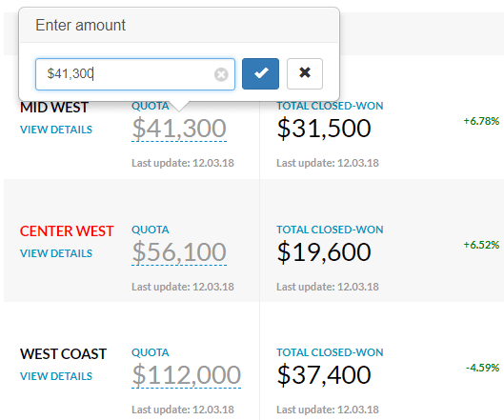Click West Coast total closed-won $37,400
Image resolution: width=504 pixels, height=420 pixels.
pos(324,375)
